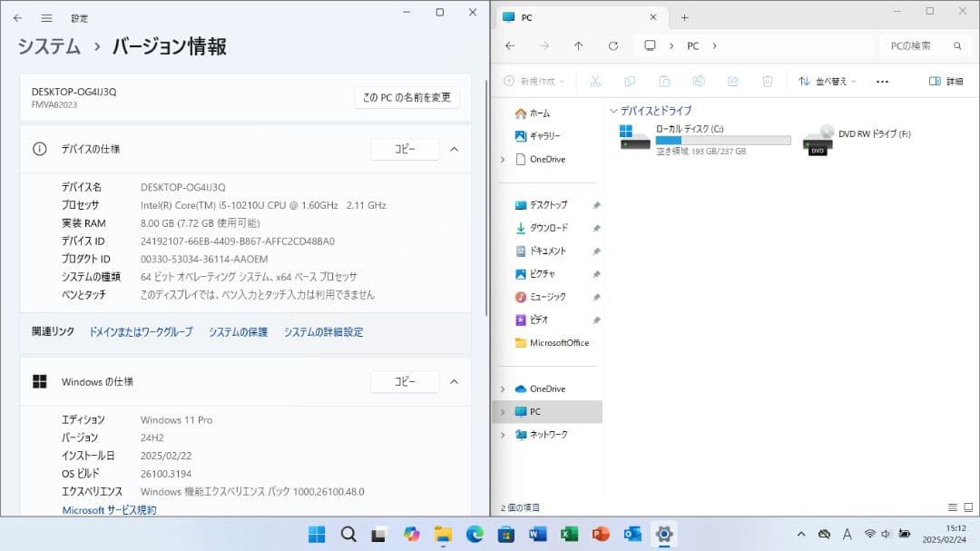980x551 pixels.
Task: Click the Up arrow navigation icon
Action: (x=579, y=45)
